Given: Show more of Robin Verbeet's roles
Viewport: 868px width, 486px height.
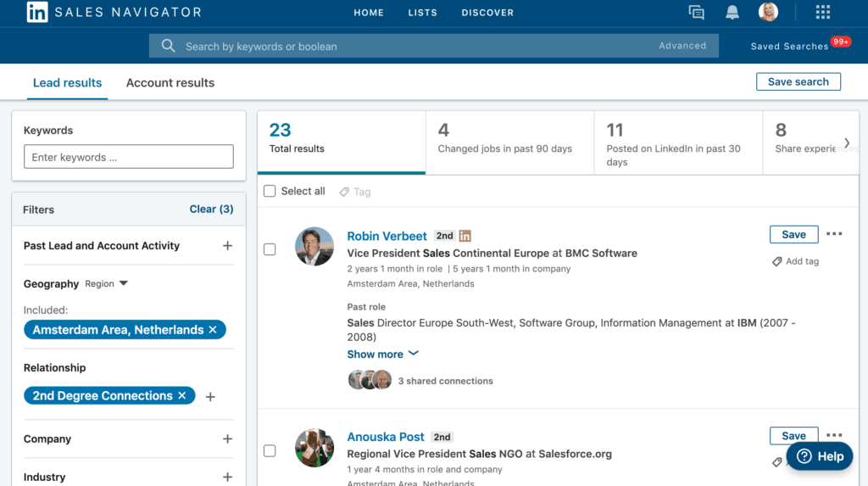Looking at the screenshot, I should tap(382, 354).
